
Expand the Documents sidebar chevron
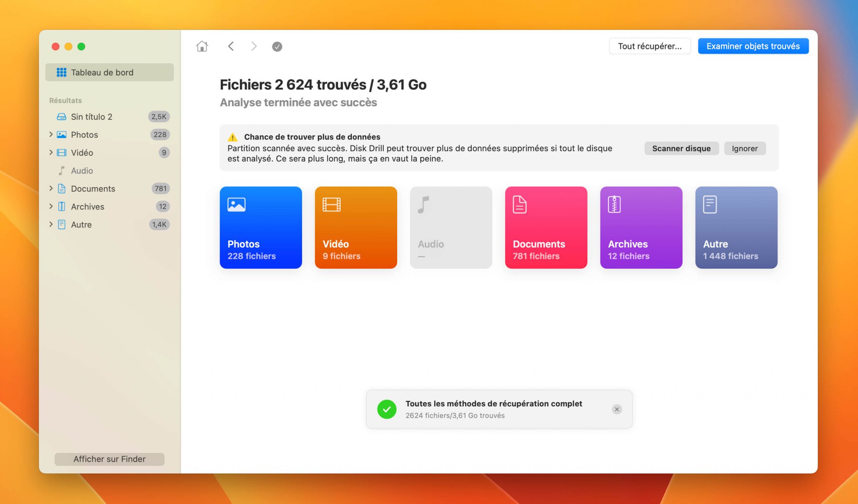[x=51, y=188]
